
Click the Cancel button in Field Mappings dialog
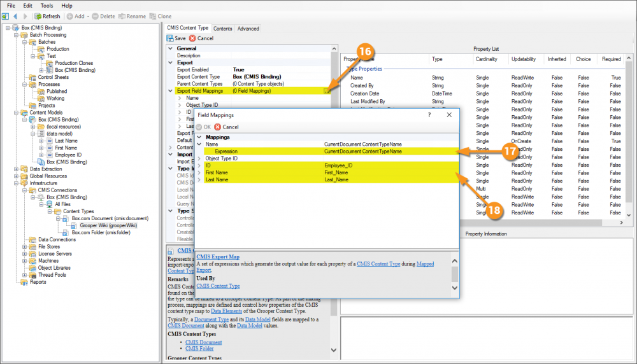(x=226, y=127)
